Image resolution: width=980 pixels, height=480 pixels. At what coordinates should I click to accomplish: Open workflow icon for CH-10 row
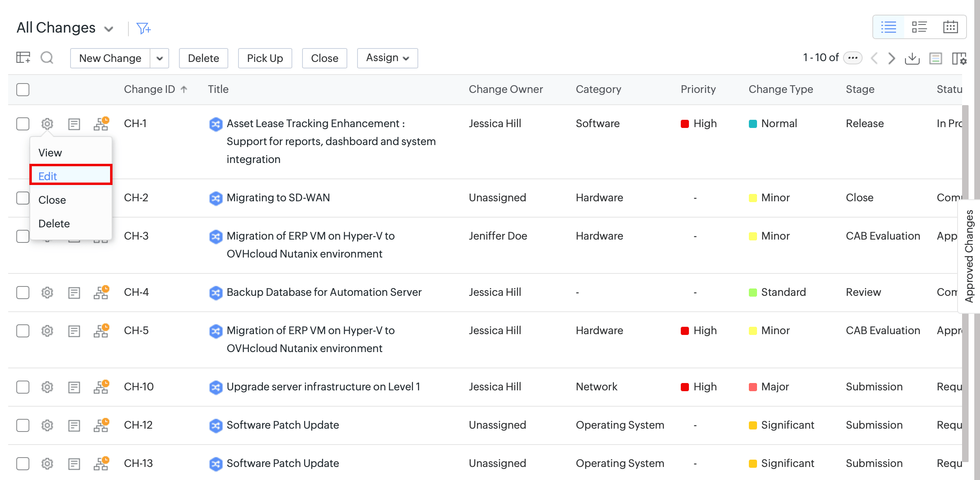pyautogui.click(x=101, y=387)
